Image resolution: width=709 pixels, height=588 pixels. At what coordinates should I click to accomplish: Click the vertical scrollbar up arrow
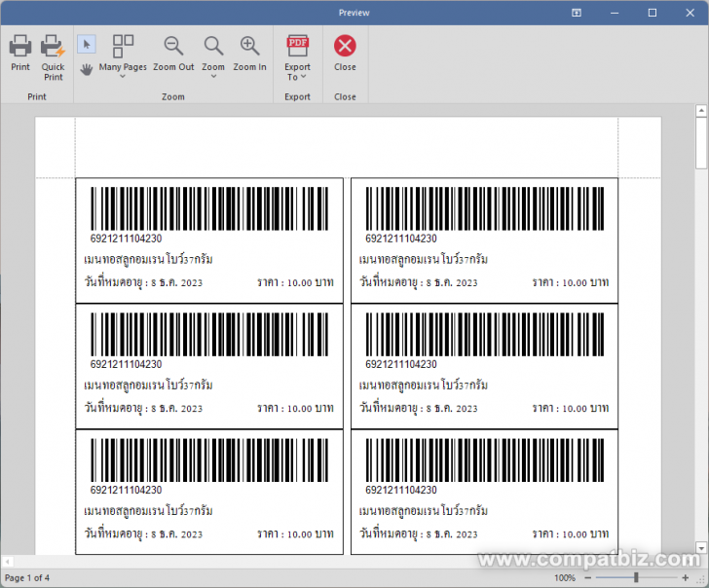coord(701,110)
